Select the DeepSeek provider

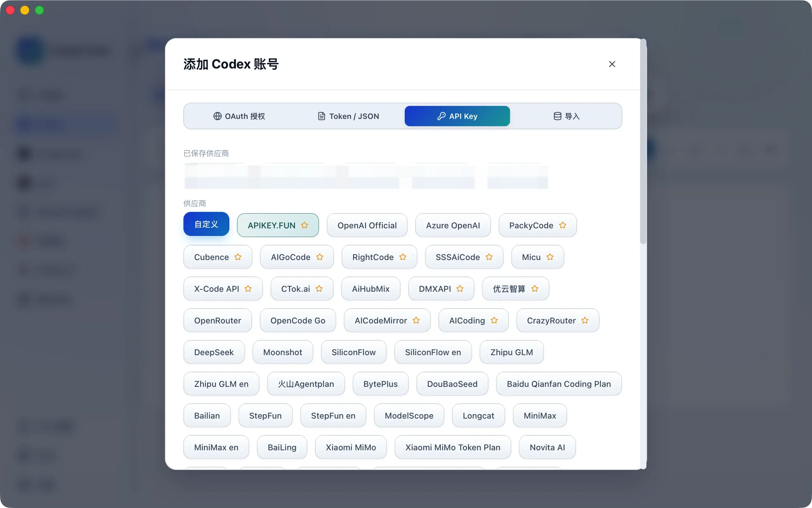click(214, 352)
